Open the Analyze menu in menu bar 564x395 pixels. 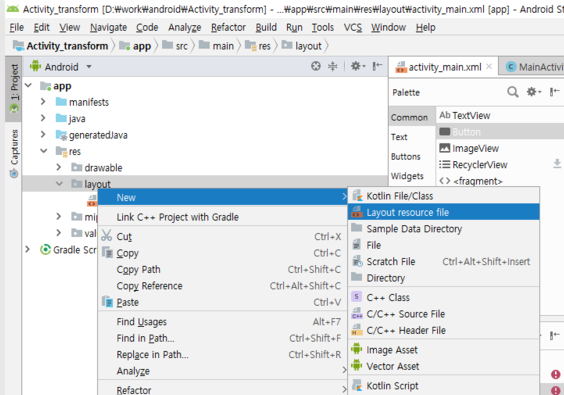coord(185,27)
